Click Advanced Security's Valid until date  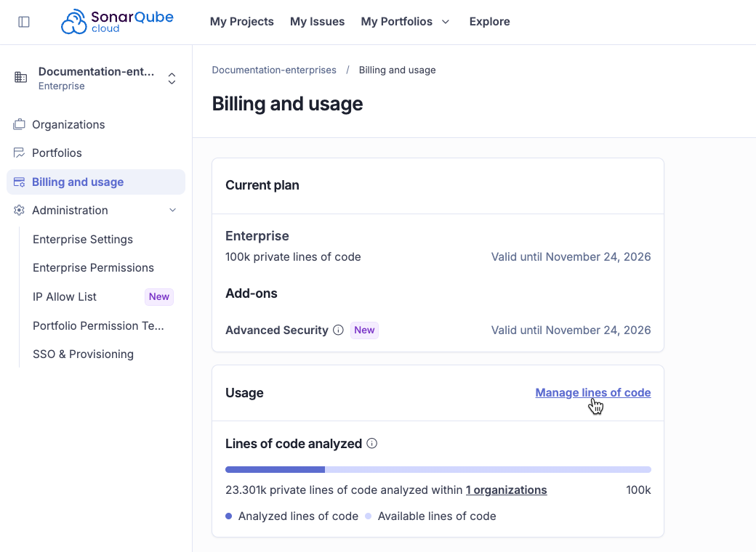coord(571,330)
